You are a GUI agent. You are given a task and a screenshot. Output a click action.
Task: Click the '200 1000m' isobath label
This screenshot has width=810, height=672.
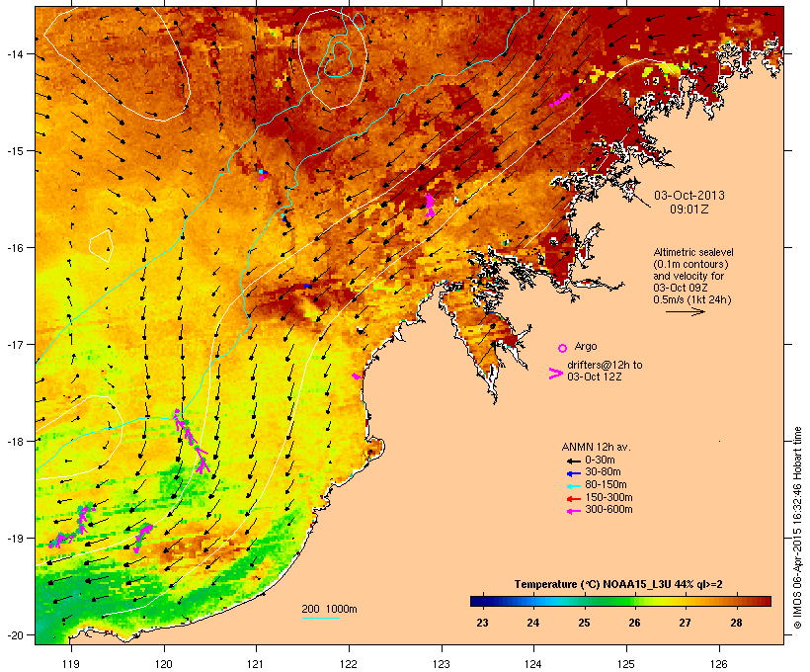329,609
